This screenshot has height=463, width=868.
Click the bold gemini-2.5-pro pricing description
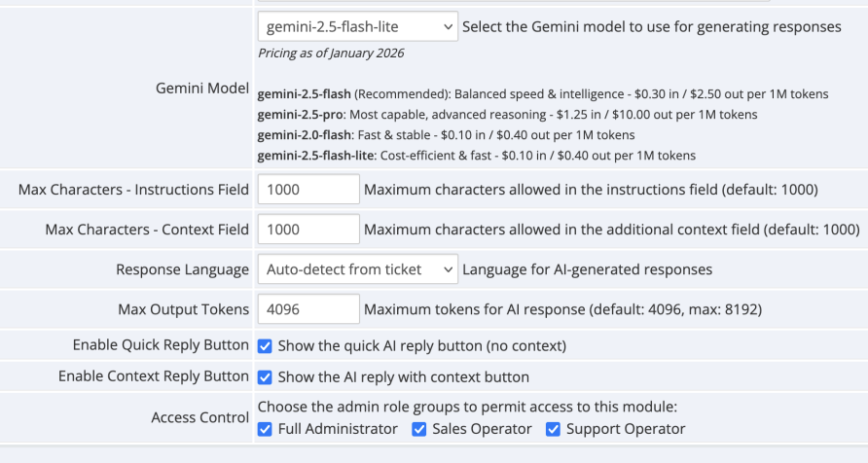point(507,115)
